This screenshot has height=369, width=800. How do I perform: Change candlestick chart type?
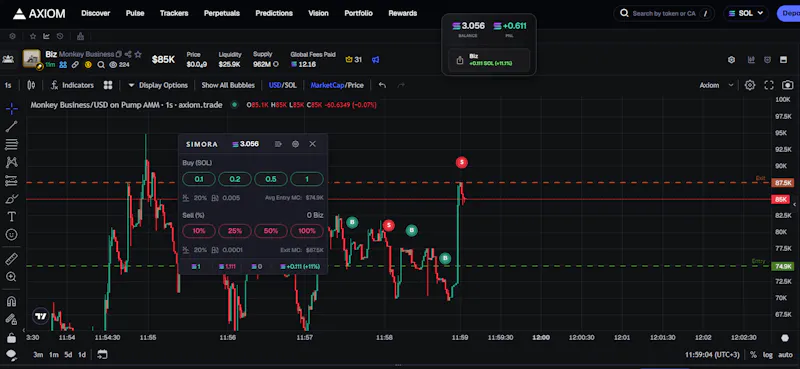coord(31,85)
